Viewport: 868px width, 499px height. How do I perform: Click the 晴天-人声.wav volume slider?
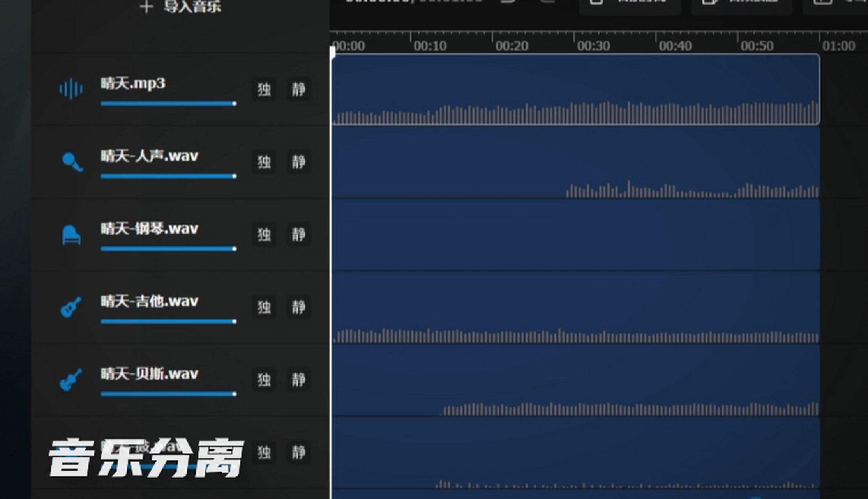169,176
